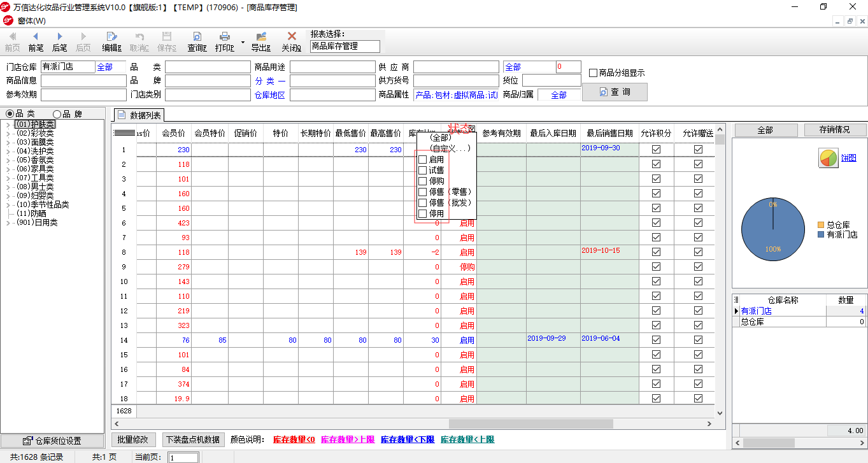This screenshot has height=463, width=868.
Task: Select the 品类 radio button
Action: point(10,114)
